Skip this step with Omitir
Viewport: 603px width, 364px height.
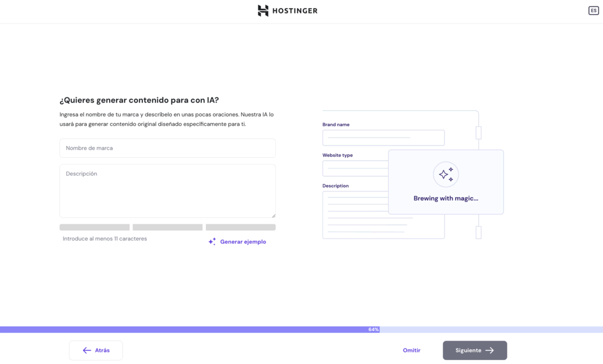pos(412,350)
